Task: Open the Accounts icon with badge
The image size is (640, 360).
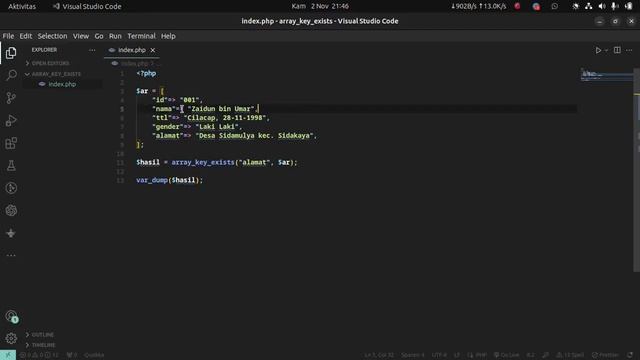Action: [11, 316]
